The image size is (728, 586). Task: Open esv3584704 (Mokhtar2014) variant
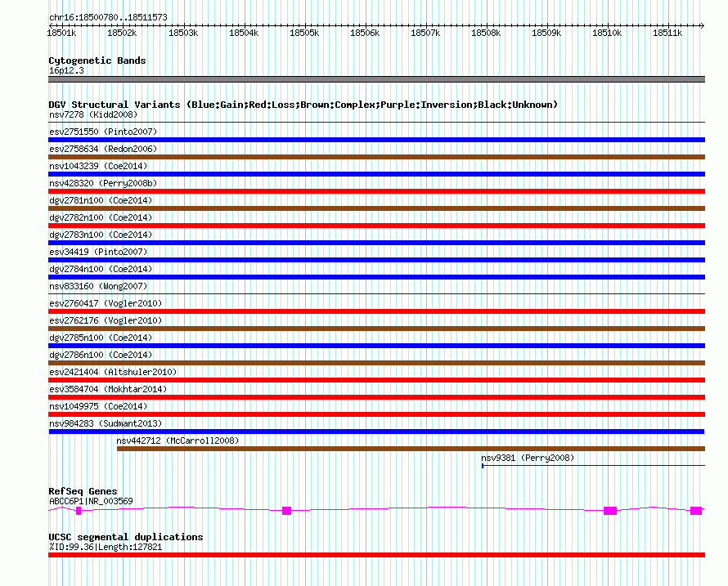point(108,389)
